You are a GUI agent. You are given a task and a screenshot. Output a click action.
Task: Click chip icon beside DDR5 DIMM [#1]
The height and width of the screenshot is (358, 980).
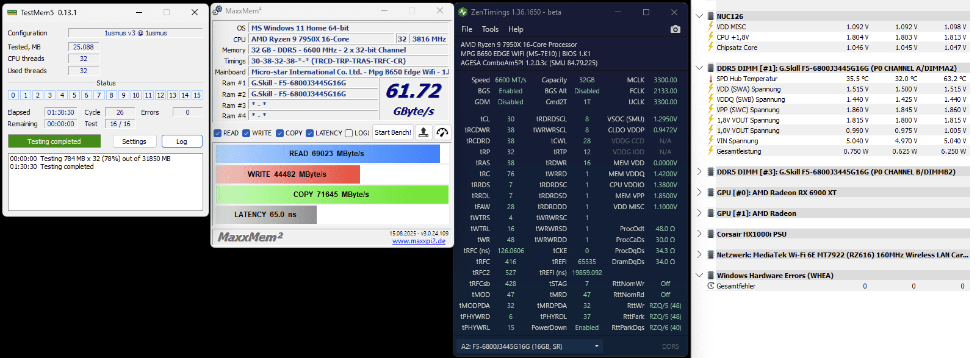(710, 68)
